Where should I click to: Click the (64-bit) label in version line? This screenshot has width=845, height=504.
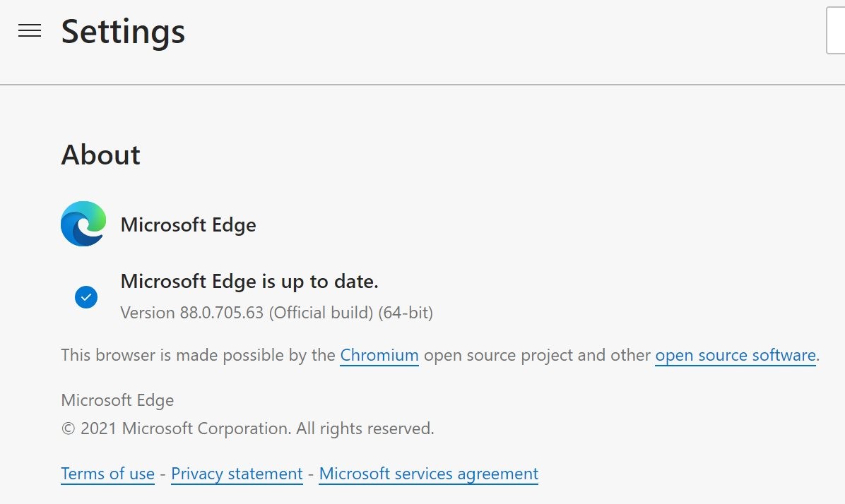406,313
